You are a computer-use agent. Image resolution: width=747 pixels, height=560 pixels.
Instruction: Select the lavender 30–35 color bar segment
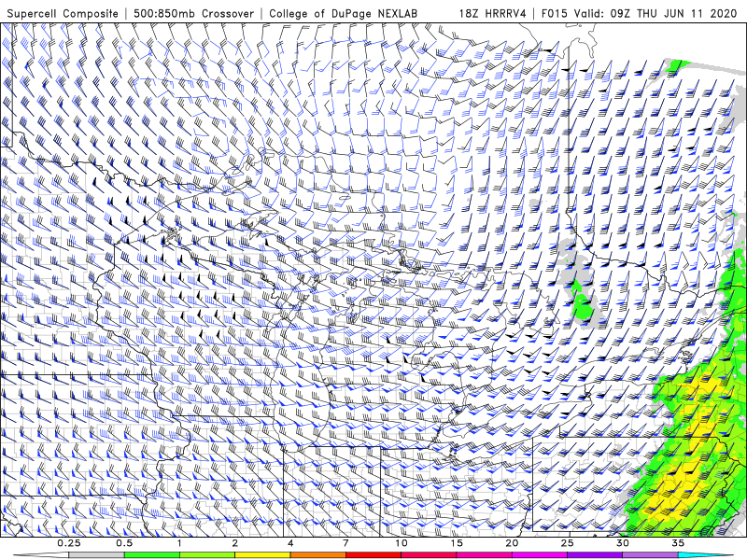(x=650, y=555)
